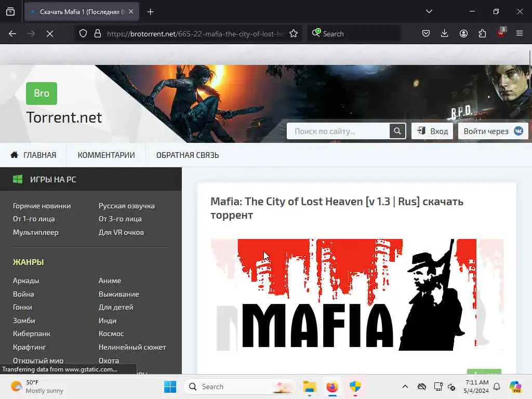Open Русская озвучка category
Viewport: 532px width, 399px height.
point(127,206)
